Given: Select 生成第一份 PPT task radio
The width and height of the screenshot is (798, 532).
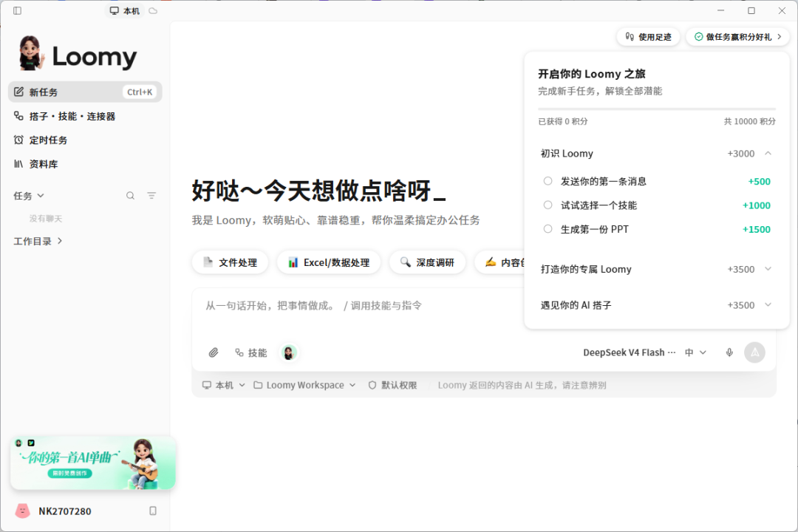Looking at the screenshot, I should pyautogui.click(x=548, y=228).
